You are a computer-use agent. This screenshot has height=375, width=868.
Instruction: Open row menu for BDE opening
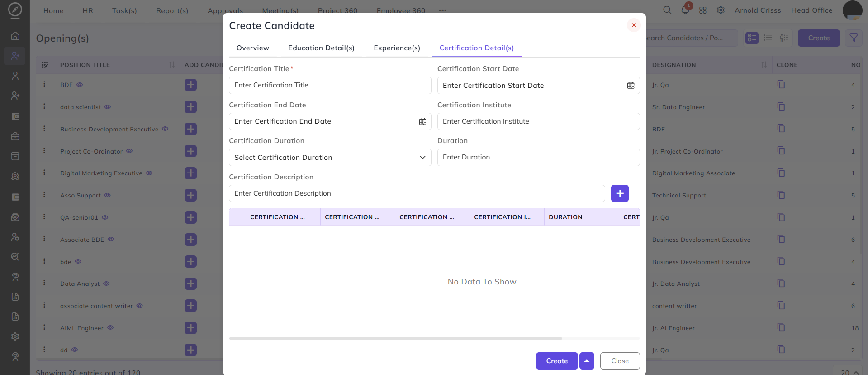click(x=44, y=84)
